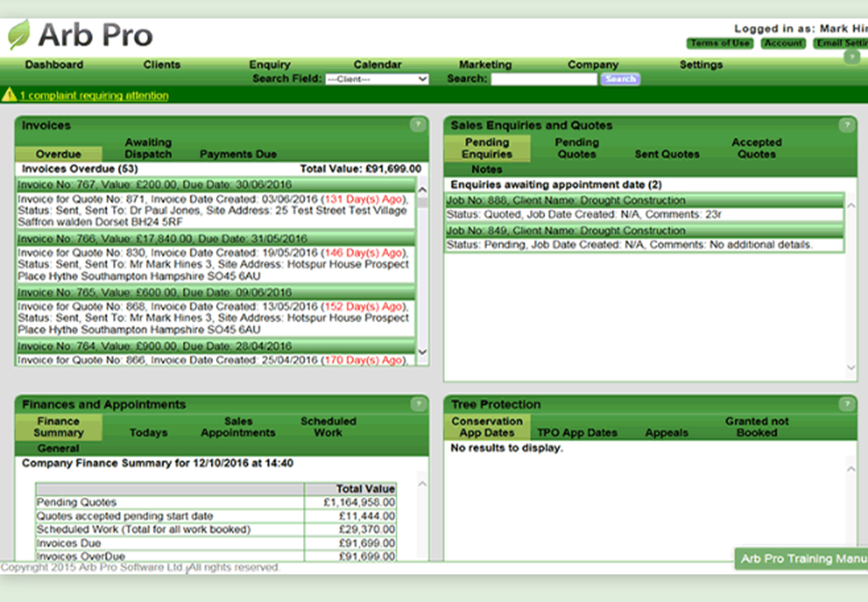Open the Terms of Use page
The width and height of the screenshot is (868, 602).
(x=720, y=43)
